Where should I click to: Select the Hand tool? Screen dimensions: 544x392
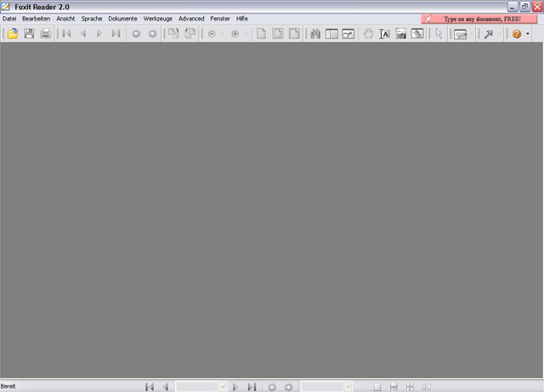tap(368, 34)
